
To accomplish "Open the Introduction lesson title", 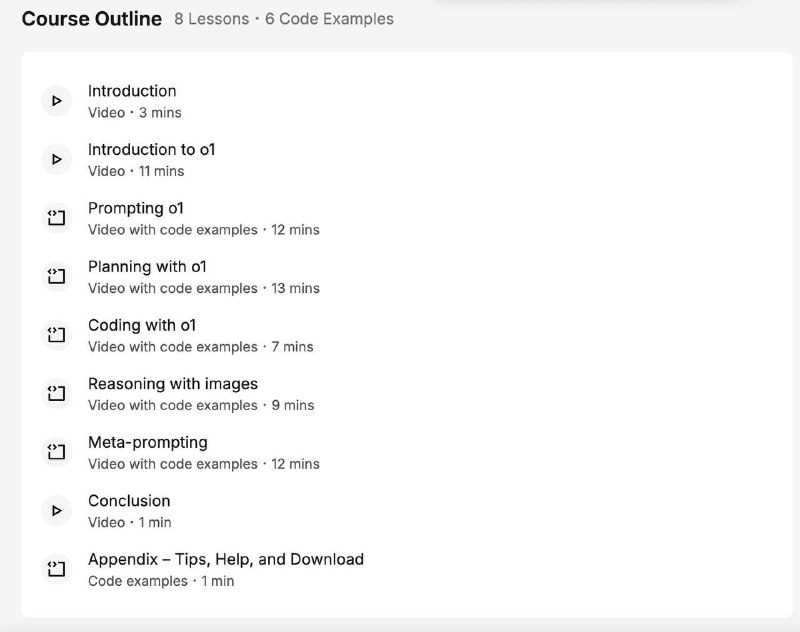I will pyautogui.click(x=132, y=91).
